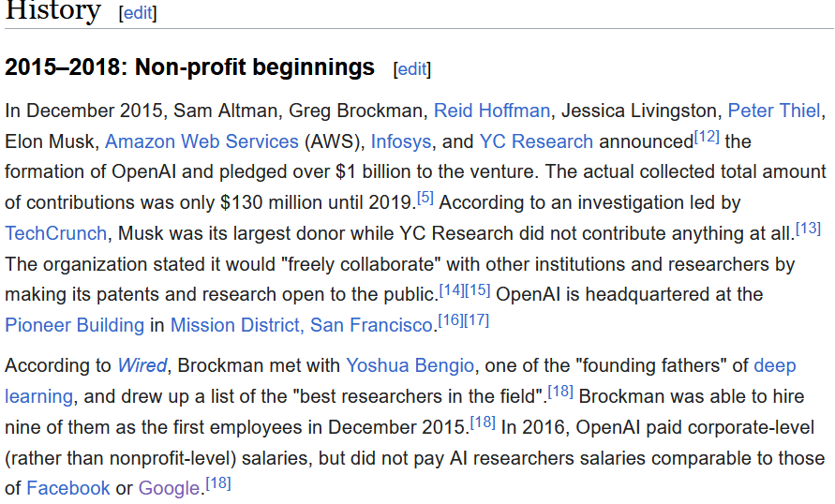Open the YC Research link
Image resolution: width=835 pixels, height=504 pixels.
tap(536, 141)
